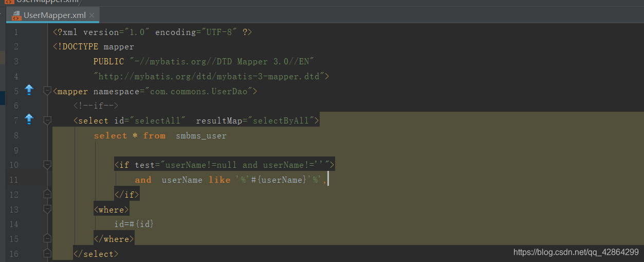Click the </select> closing tag
The width and height of the screenshot is (644, 262).
click(96, 253)
